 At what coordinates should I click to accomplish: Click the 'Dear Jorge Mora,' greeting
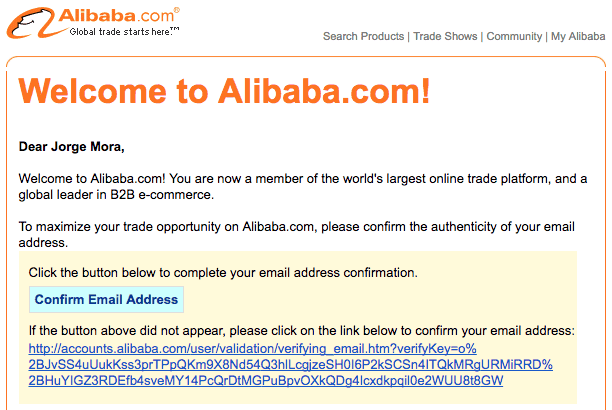(x=72, y=147)
